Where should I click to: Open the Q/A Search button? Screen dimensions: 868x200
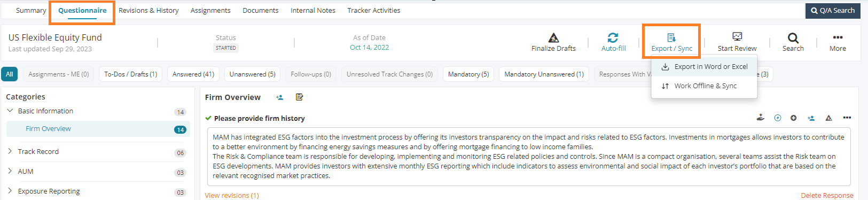[x=833, y=11]
